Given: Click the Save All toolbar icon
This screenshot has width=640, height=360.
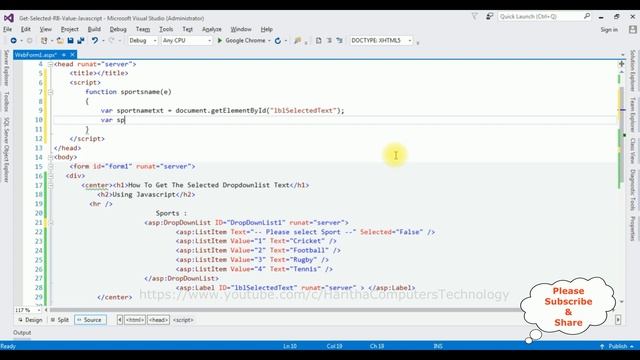Looking at the screenshot, I should pyautogui.click(x=81, y=40).
